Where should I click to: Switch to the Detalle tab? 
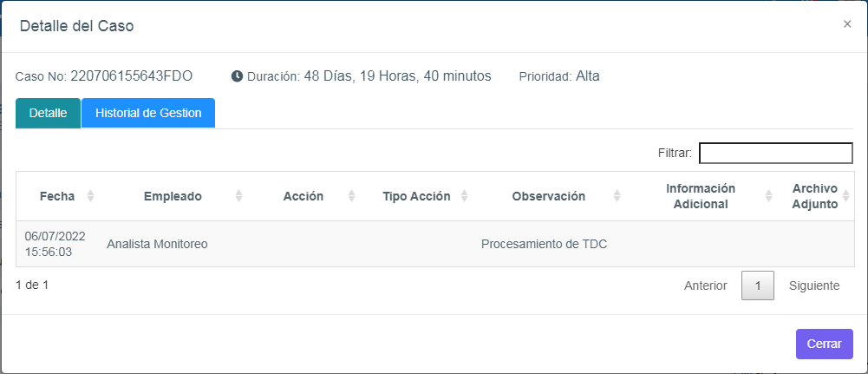click(49, 114)
